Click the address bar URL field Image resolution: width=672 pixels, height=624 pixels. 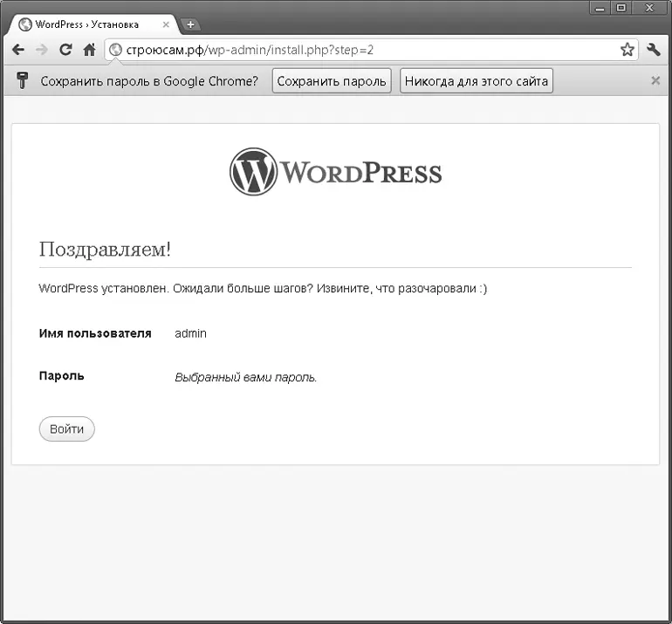pyautogui.click(x=367, y=51)
